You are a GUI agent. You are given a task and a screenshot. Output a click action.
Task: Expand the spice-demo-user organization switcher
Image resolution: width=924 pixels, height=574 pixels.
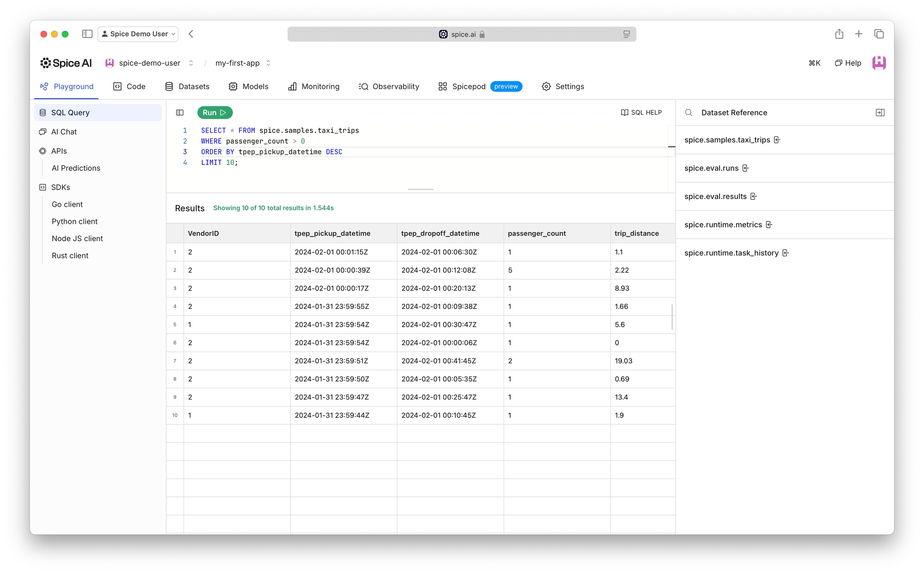pos(191,63)
